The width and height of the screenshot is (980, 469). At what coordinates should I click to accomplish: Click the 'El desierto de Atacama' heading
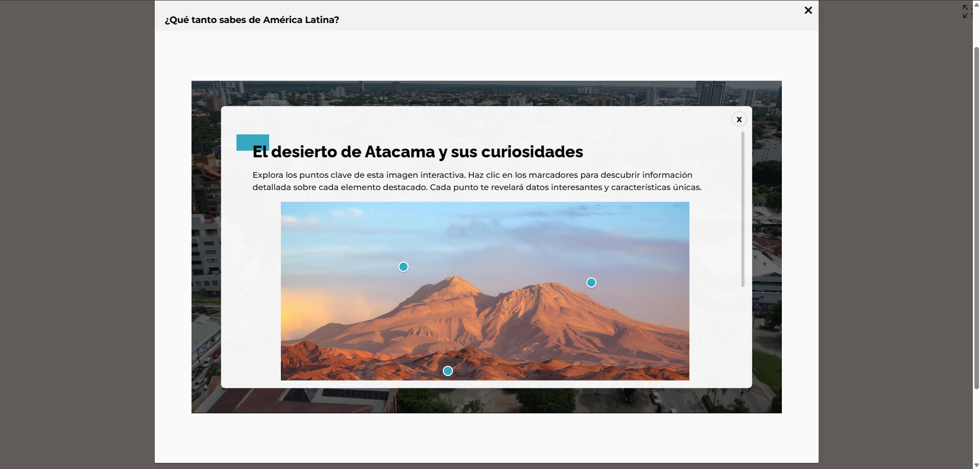click(417, 152)
